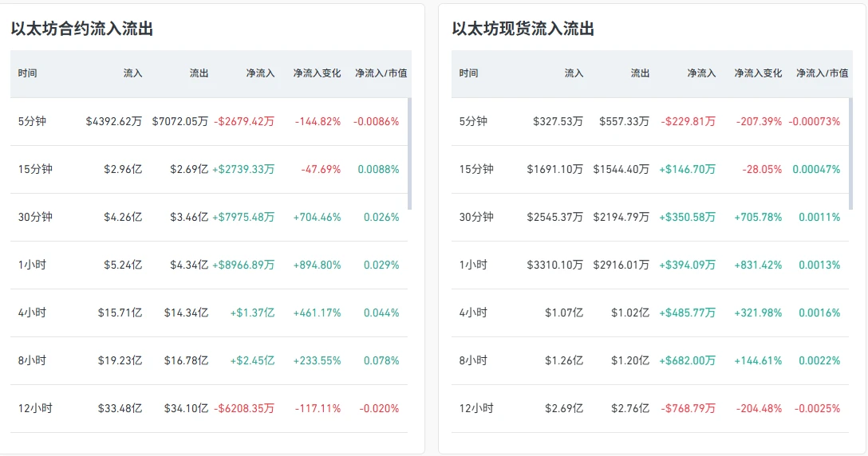Image resolution: width=868 pixels, height=456 pixels.
Task: Select the $34.10亿 outflow cell
Action: (x=187, y=408)
